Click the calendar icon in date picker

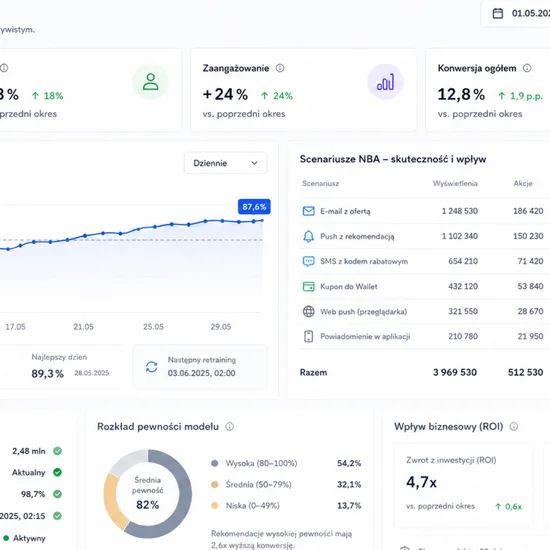pos(497,13)
